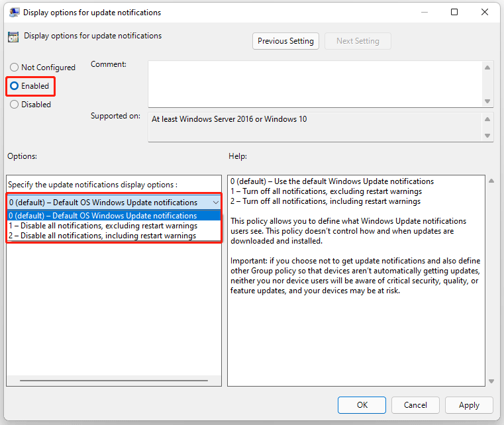
Task: Minimize the dialog window
Action: [x=425, y=12]
